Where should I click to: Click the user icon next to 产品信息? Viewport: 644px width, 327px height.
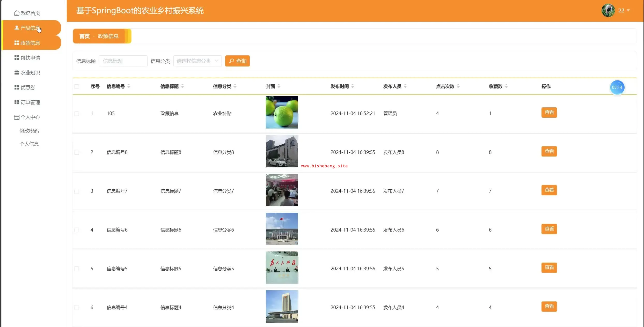pyautogui.click(x=17, y=28)
